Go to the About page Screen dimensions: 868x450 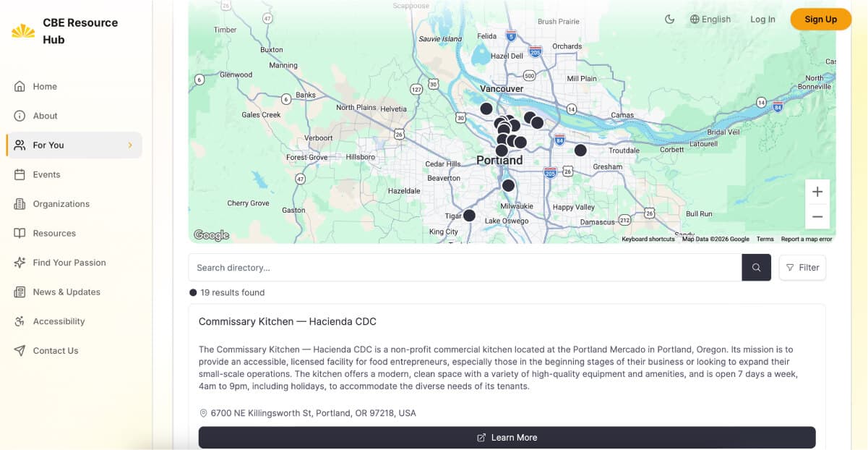click(x=45, y=116)
